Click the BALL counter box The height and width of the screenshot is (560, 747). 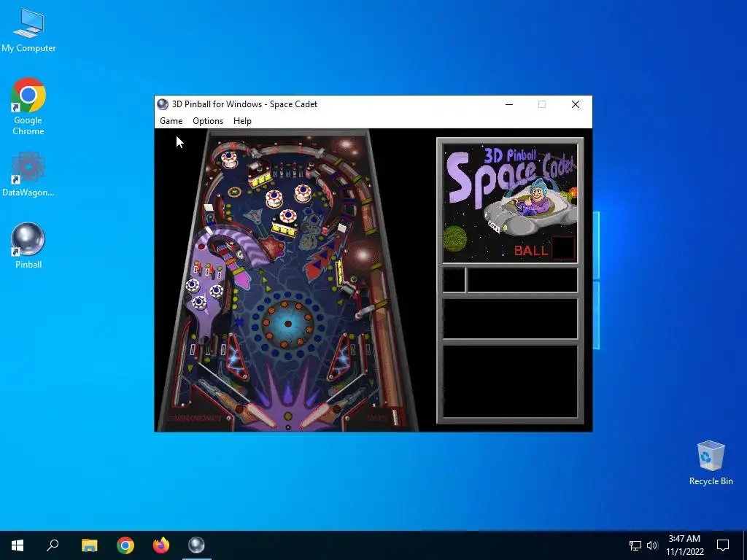562,248
